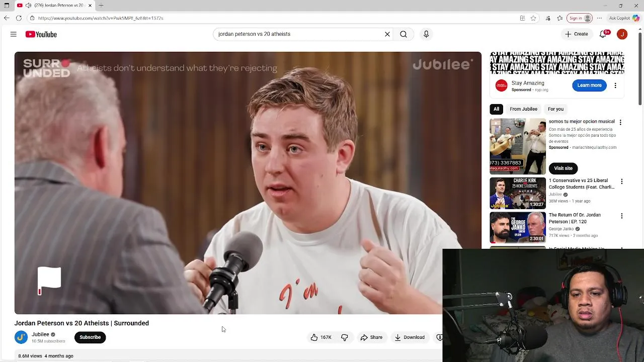Viewport: 644px width, 362px height.
Task: Open Ask Copilot in the browser
Action: [624, 18]
